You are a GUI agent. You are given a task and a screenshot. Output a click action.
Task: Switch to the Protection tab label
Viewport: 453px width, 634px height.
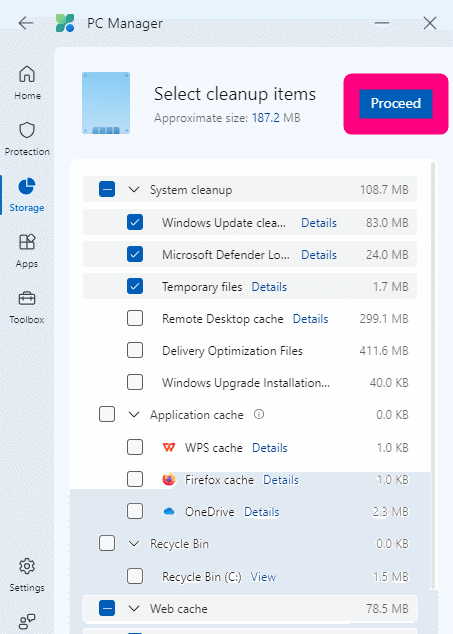point(27,152)
